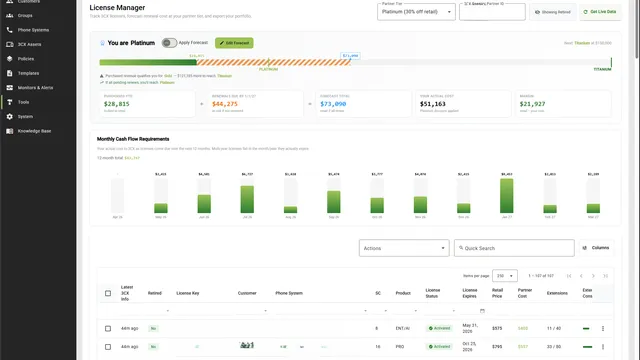
Task: Click the $73,090 forecast total value
Action: (333, 104)
